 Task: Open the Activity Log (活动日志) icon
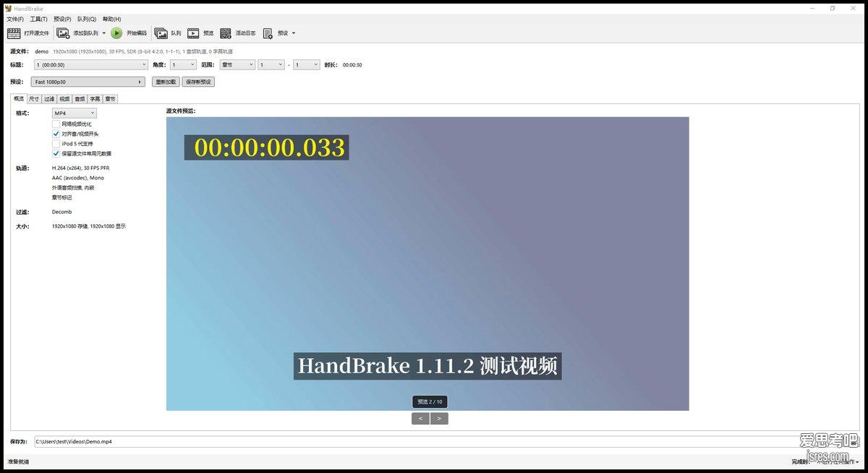pos(226,33)
